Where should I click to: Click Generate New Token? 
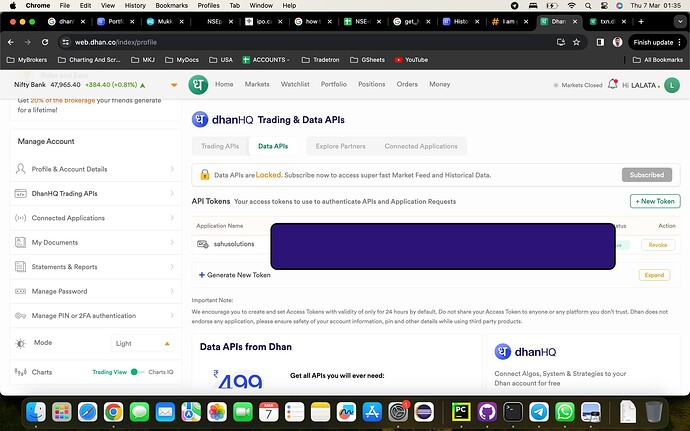tap(235, 275)
